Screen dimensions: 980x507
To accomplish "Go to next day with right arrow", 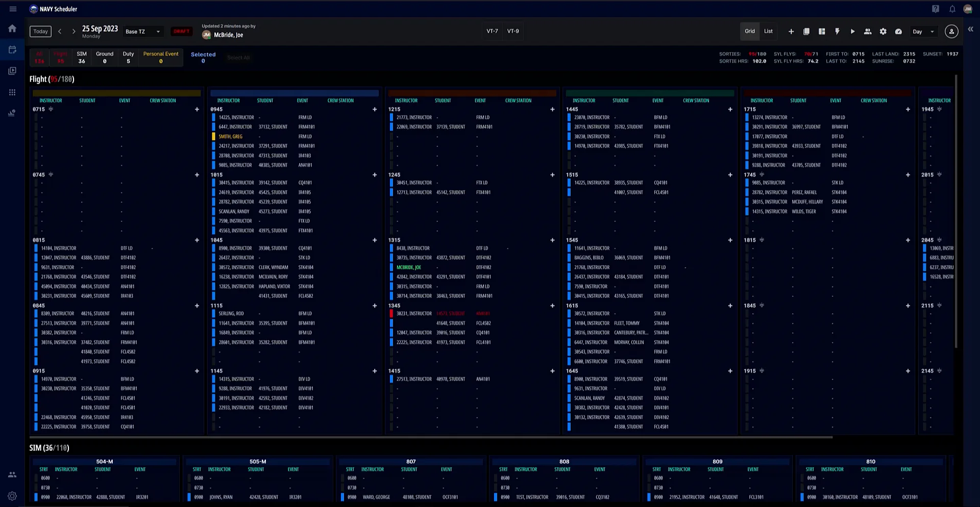I will click(74, 32).
